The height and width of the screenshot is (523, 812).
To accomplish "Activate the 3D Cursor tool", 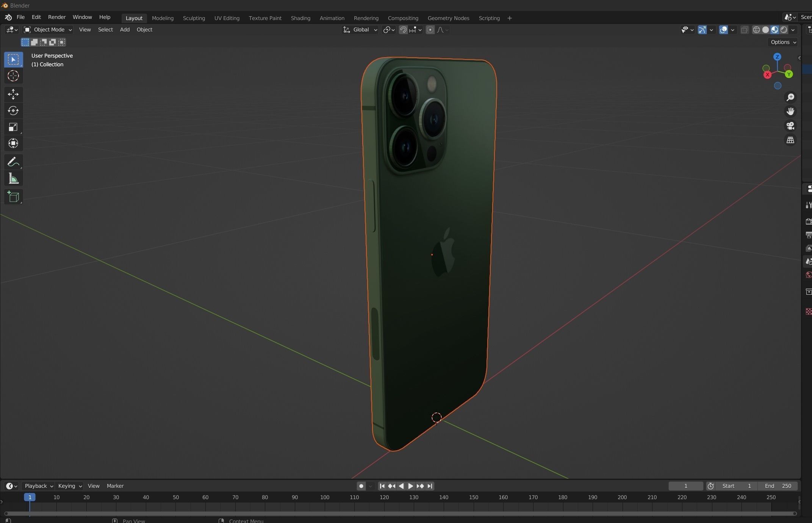I will tap(13, 76).
